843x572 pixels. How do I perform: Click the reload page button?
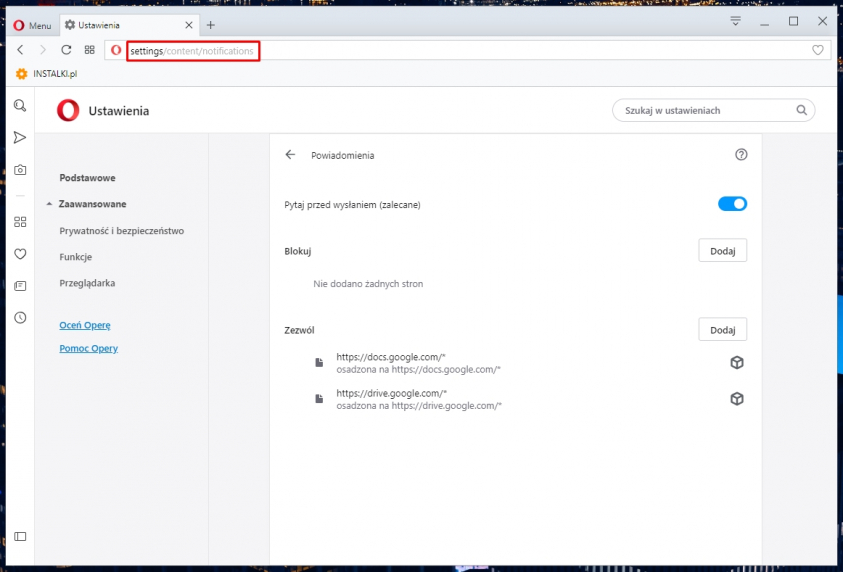(x=66, y=50)
